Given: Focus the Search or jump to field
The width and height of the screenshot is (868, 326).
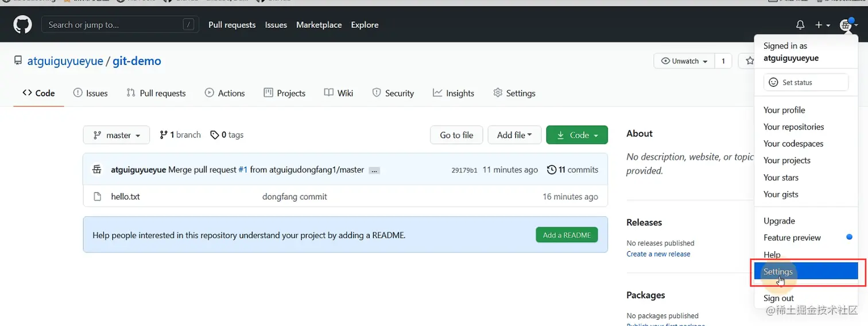Looking at the screenshot, I should pos(119,25).
